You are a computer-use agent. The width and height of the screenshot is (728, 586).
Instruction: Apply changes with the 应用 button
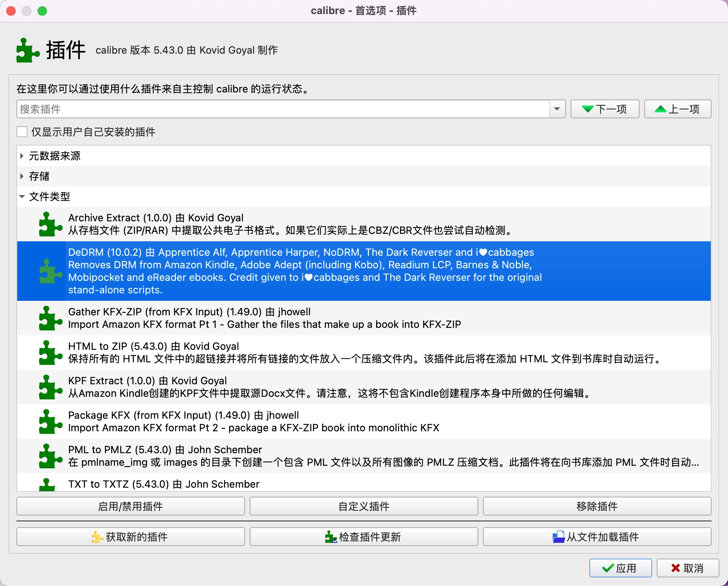pyautogui.click(x=620, y=568)
